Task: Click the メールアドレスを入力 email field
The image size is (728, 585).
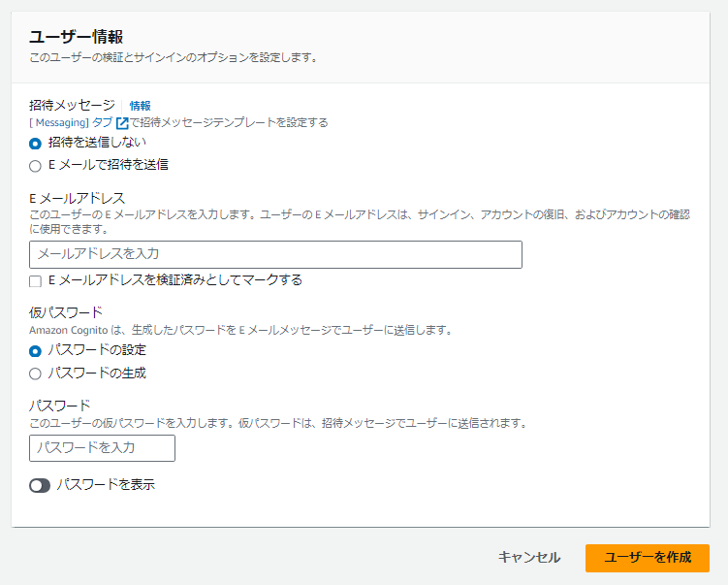Action: coord(275,254)
